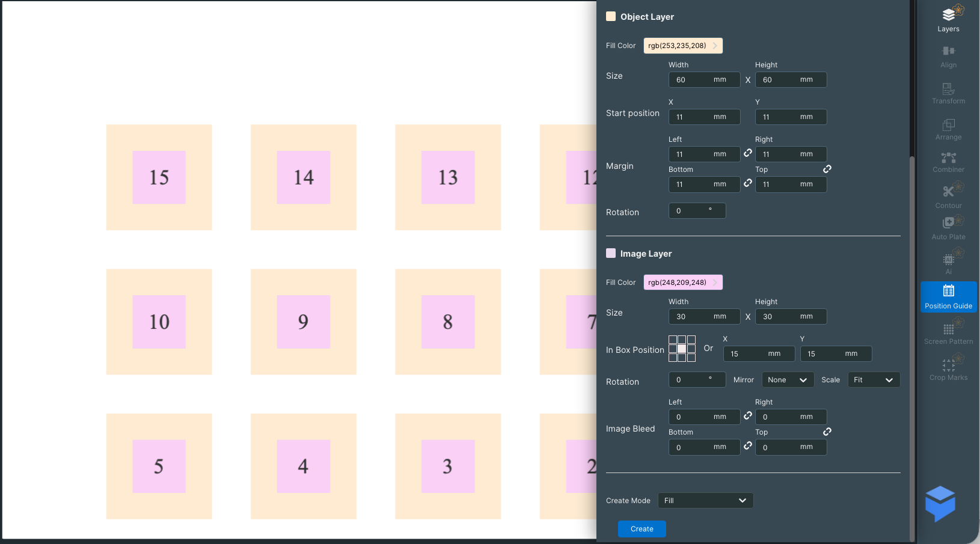980x544 pixels.
Task: Select top-center In Box Position cell
Action: pyautogui.click(x=682, y=340)
